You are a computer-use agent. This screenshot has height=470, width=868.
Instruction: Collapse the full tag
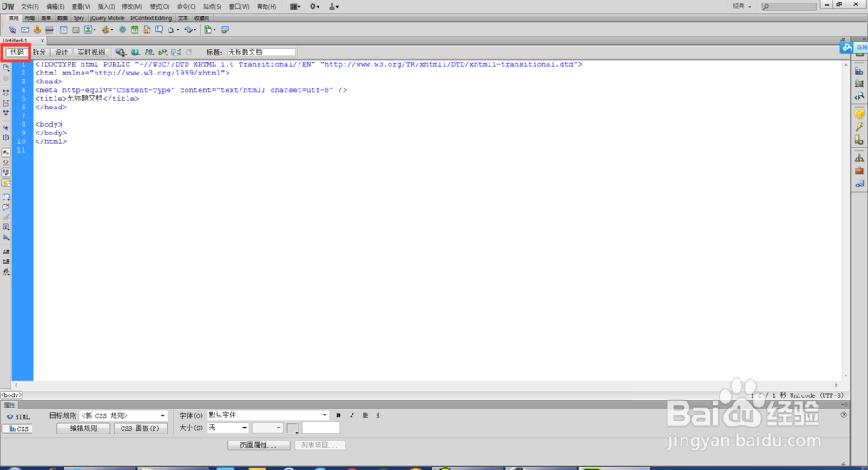[x=6, y=92]
